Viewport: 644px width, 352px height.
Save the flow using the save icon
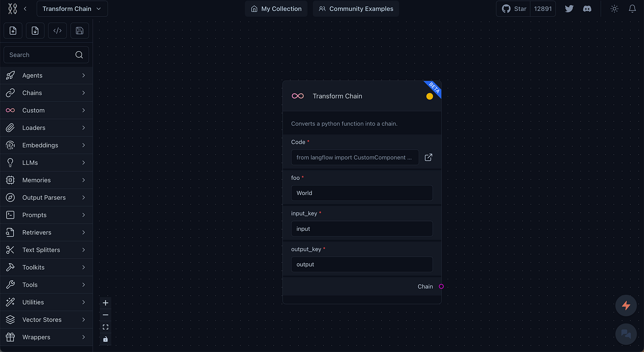pyautogui.click(x=79, y=30)
